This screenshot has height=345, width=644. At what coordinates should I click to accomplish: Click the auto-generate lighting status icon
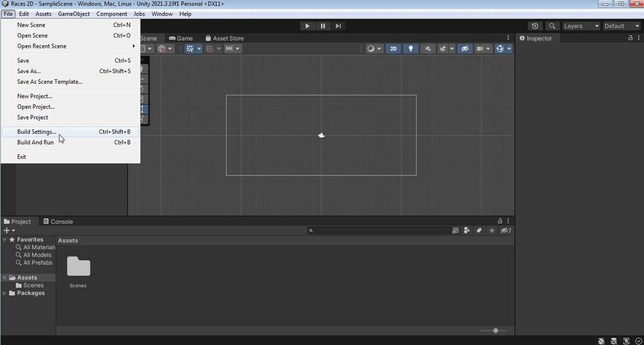[x=626, y=341]
